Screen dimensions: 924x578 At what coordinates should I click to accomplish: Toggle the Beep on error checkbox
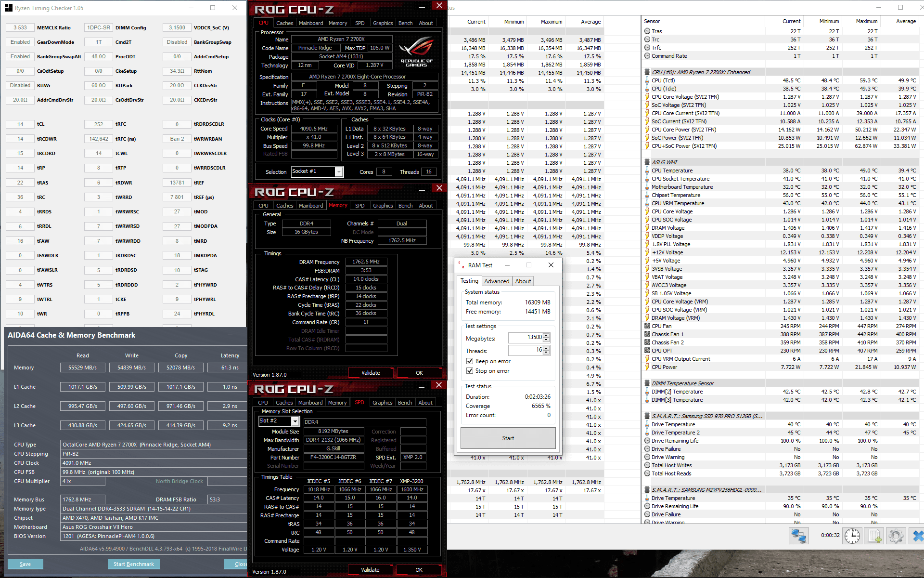pyautogui.click(x=470, y=361)
